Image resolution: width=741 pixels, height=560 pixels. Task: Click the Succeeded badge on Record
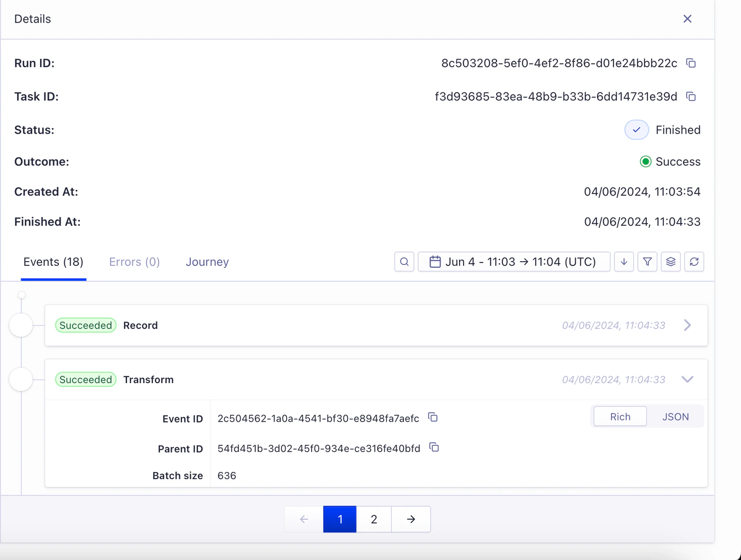pyautogui.click(x=86, y=326)
